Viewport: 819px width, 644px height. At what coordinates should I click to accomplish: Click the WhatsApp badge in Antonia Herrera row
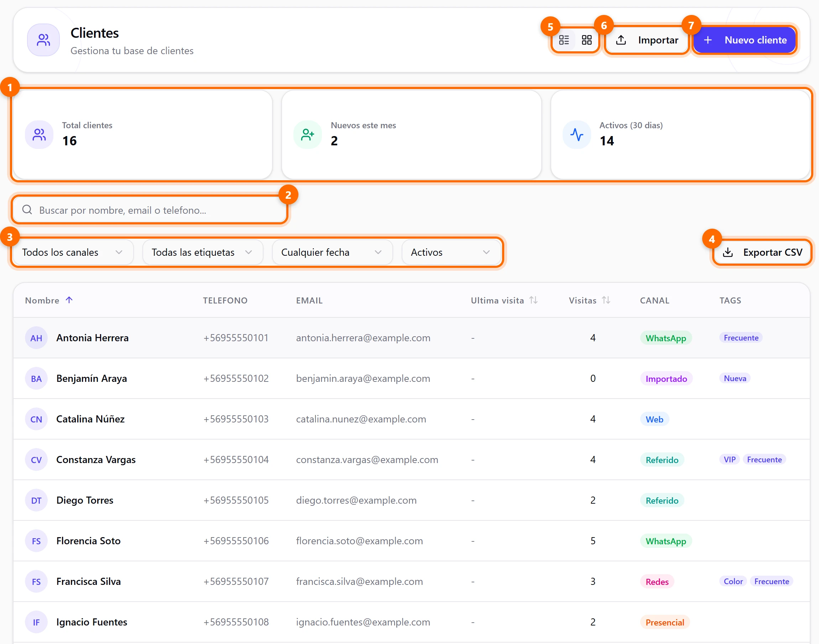tap(666, 338)
